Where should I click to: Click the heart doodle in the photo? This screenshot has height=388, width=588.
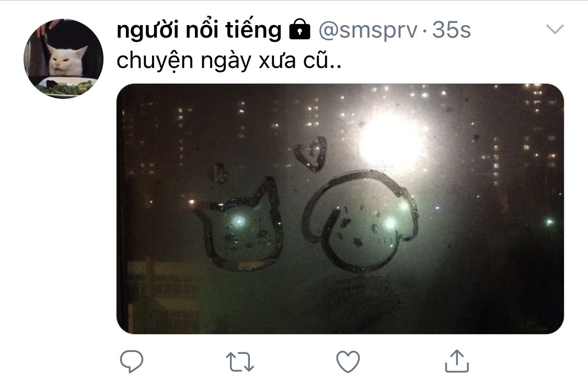(x=311, y=154)
